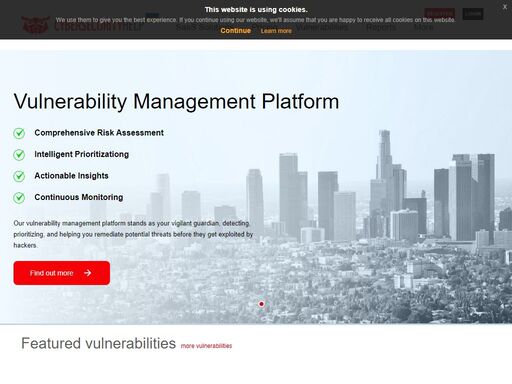Click the Comprehensive Risk Assessment text
This screenshot has height=384, width=512.
tap(99, 133)
